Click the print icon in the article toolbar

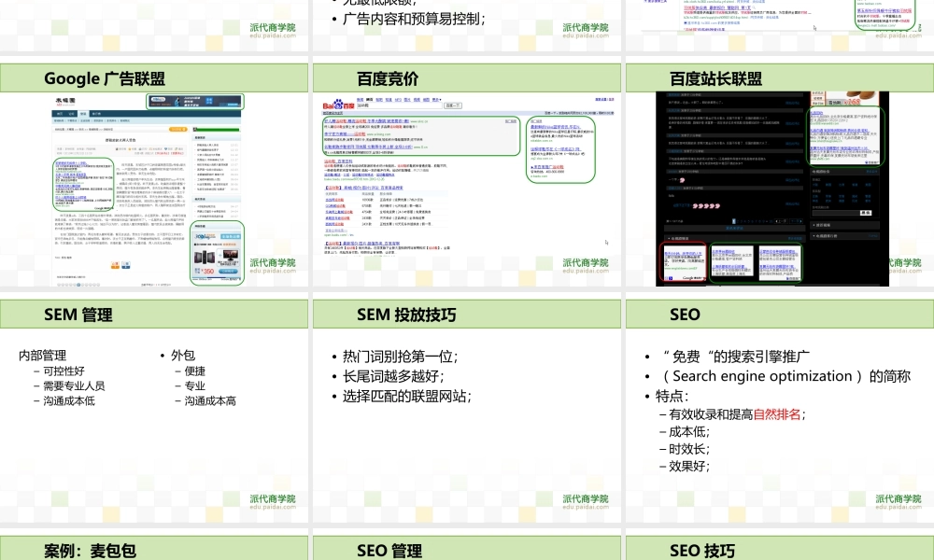(x=140, y=149)
